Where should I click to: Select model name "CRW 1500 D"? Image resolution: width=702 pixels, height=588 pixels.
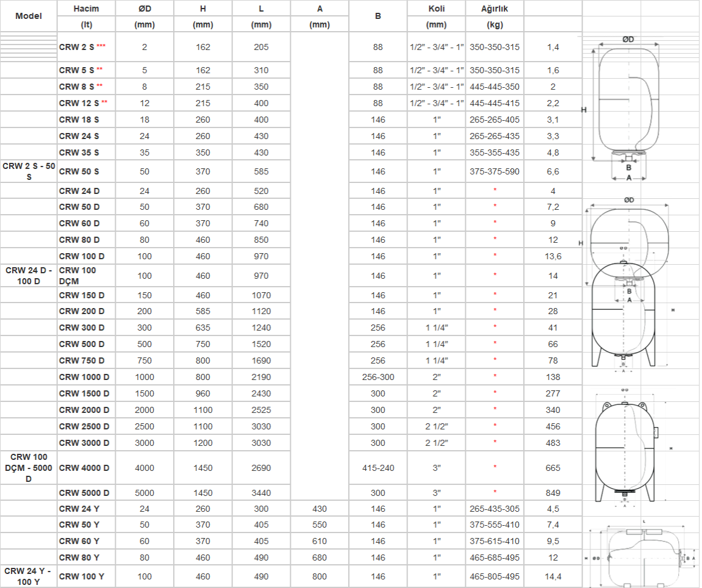click(x=84, y=393)
